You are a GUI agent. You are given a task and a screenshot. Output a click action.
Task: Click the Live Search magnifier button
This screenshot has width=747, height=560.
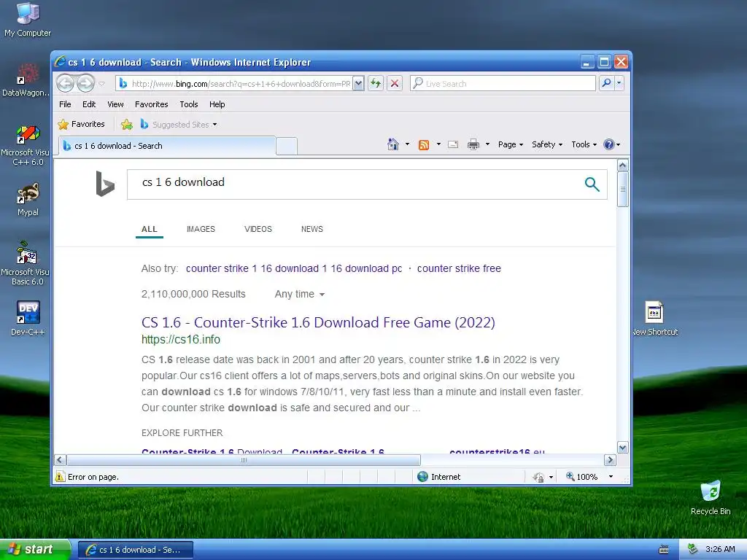point(606,83)
